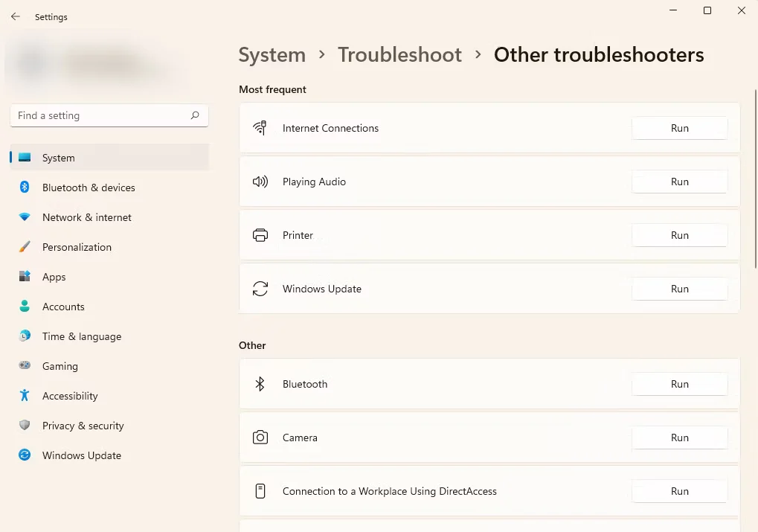Click the Gaming controller icon in sidebar
This screenshot has width=758, height=532.
[25, 366]
